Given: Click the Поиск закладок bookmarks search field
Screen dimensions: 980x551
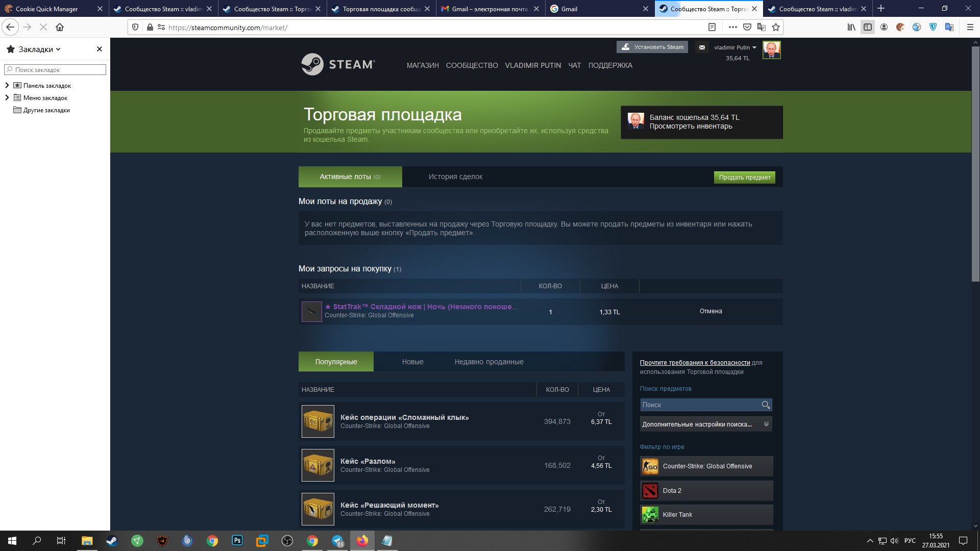Looking at the screenshot, I should (x=55, y=70).
